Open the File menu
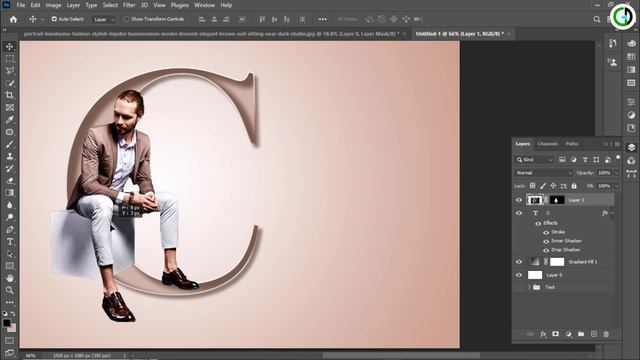This screenshot has height=360, width=640. [20, 5]
